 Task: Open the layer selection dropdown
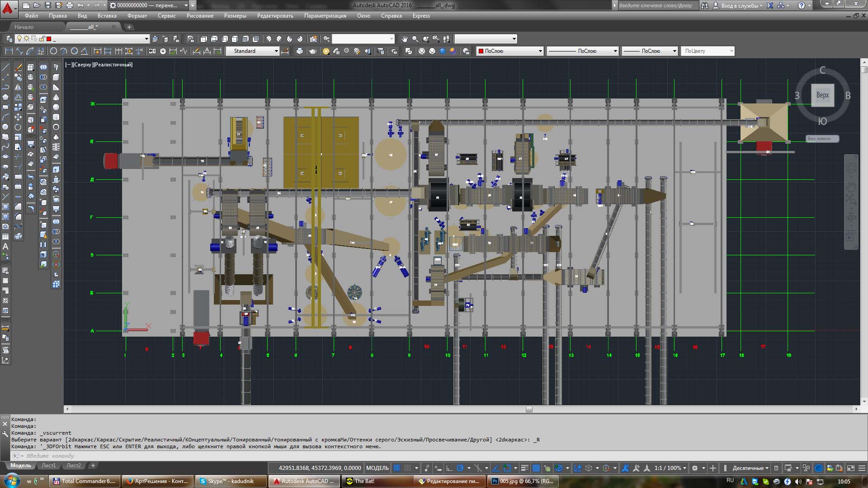(146, 39)
